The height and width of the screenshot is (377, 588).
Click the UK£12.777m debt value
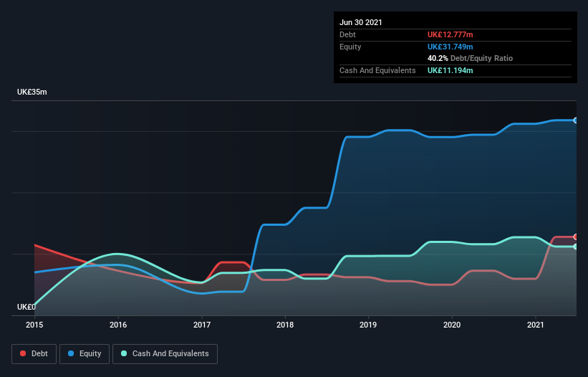pos(450,34)
